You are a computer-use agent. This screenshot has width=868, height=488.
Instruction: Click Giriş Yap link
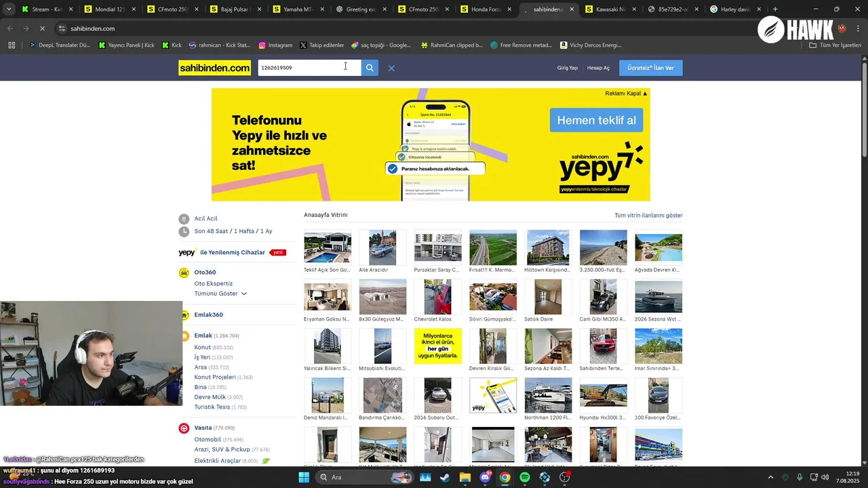568,68
